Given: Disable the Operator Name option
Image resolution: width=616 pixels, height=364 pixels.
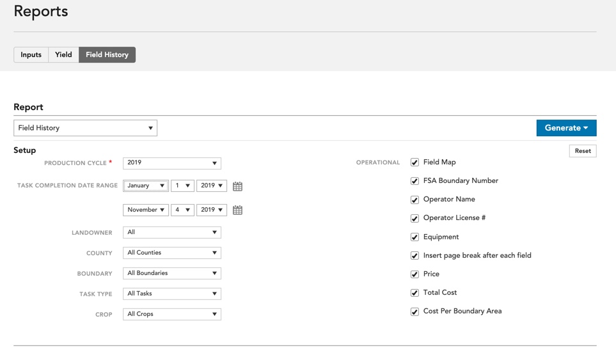Looking at the screenshot, I should pyautogui.click(x=415, y=200).
